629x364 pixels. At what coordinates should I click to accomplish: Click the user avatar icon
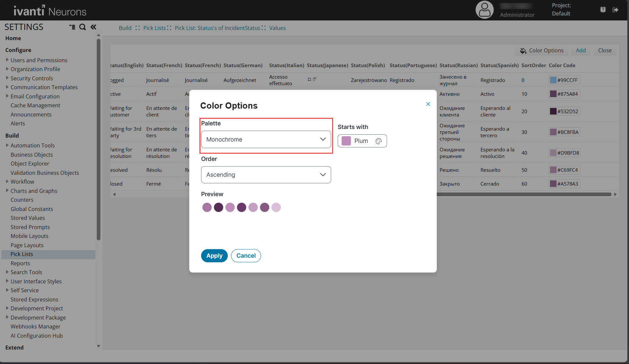point(484,10)
